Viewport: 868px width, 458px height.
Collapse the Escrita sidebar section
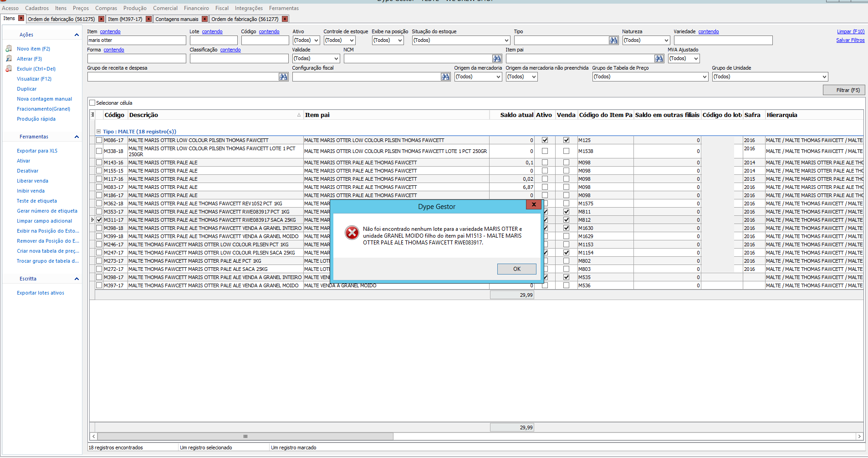(x=77, y=279)
